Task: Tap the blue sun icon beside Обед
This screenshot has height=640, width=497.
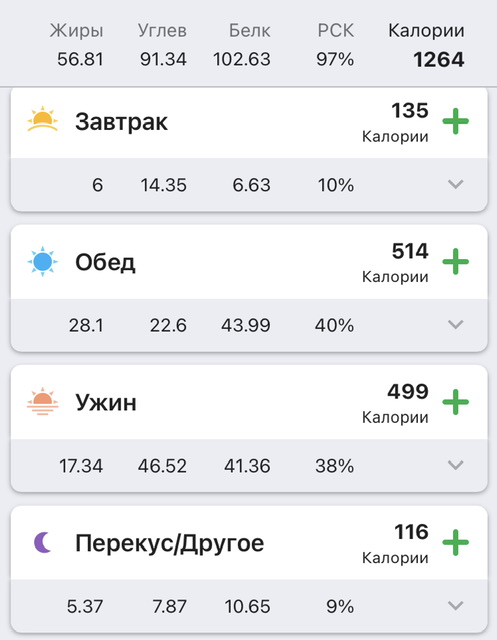Action: click(x=42, y=262)
